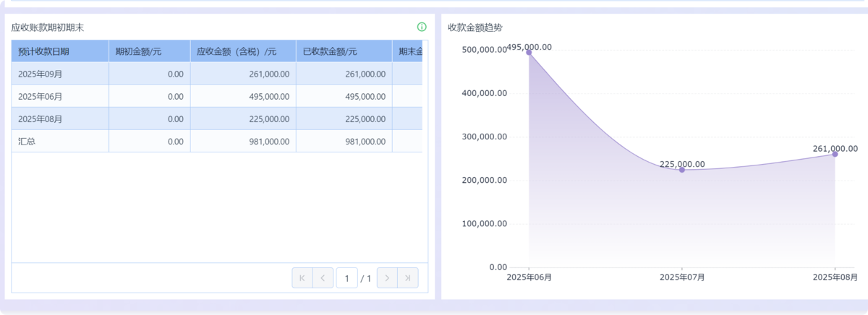
Task: Click the page number input showing 1
Action: (x=346, y=278)
